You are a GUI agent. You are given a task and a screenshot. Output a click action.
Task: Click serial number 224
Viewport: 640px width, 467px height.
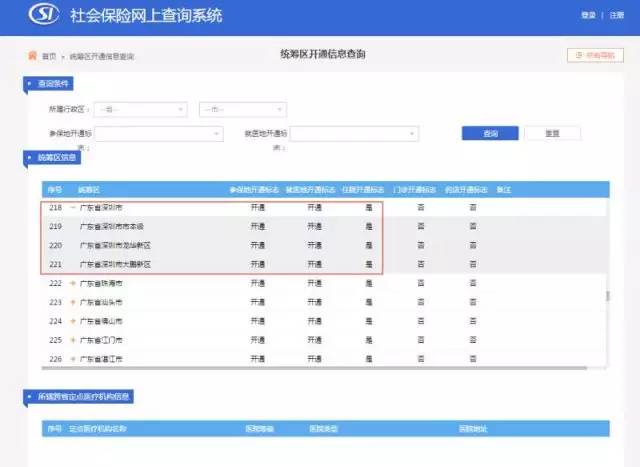(56, 321)
